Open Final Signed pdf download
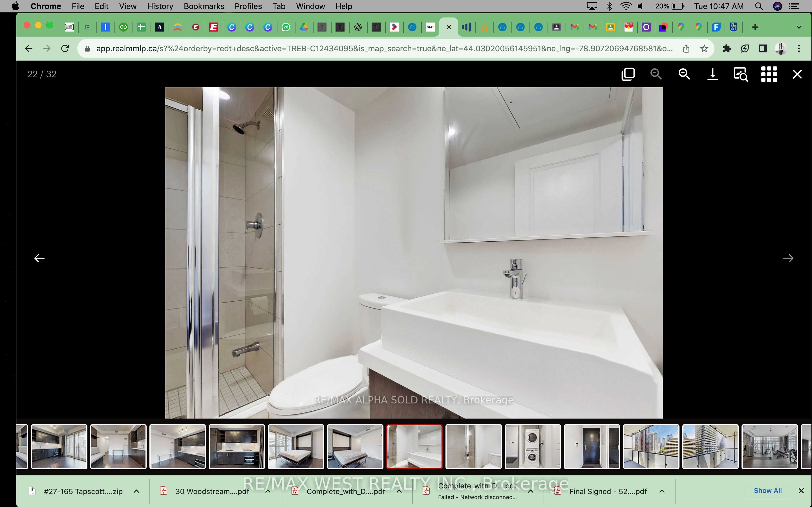The width and height of the screenshot is (812, 507). [x=607, y=491]
